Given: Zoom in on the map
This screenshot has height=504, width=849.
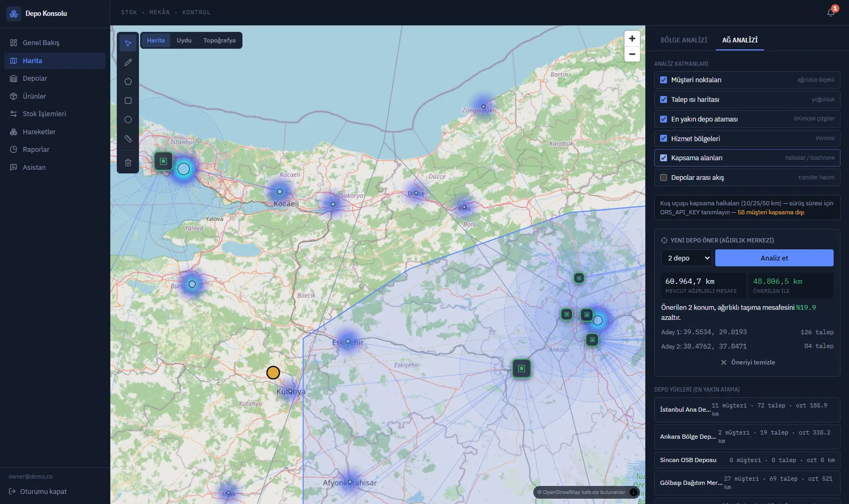Looking at the screenshot, I should click(x=632, y=38).
